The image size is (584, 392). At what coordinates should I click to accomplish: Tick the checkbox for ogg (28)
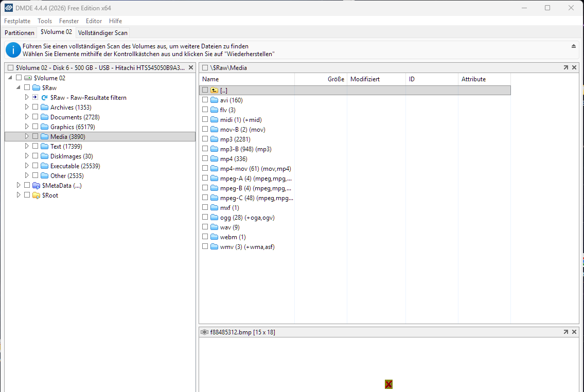pyautogui.click(x=205, y=217)
